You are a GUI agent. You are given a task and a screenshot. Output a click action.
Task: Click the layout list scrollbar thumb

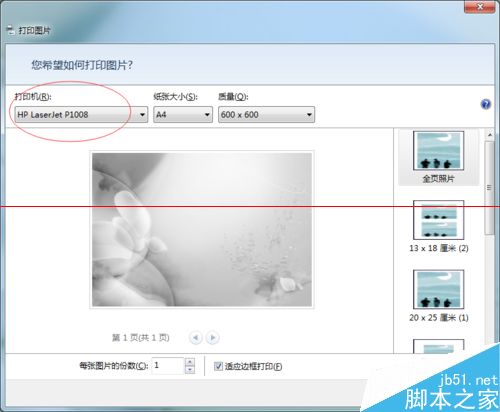coord(489,188)
